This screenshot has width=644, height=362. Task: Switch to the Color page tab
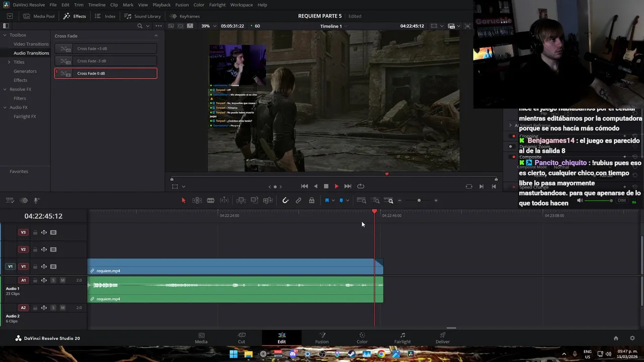click(x=362, y=338)
